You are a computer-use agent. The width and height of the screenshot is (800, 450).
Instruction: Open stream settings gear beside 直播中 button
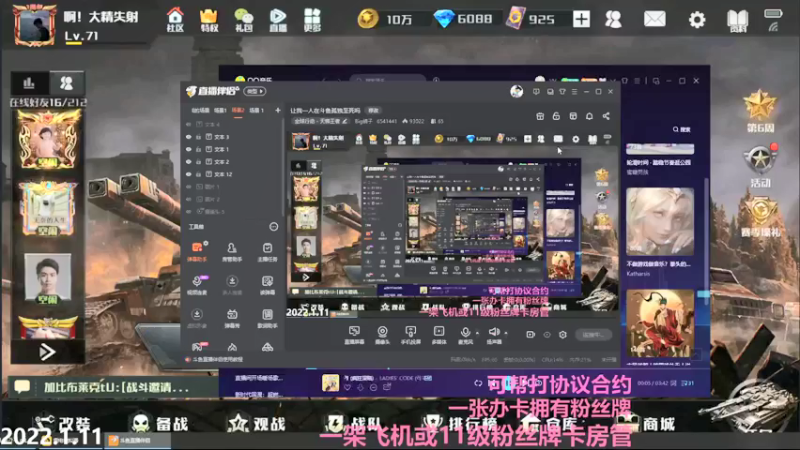coord(563,335)
